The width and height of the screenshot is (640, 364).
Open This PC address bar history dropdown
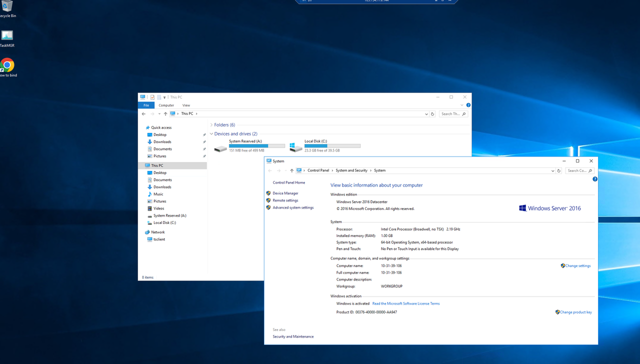click(x=426, y=114)
